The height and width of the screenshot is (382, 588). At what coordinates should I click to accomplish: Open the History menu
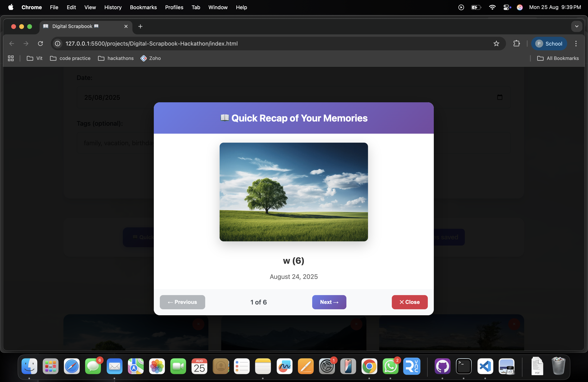pos(113,7)
